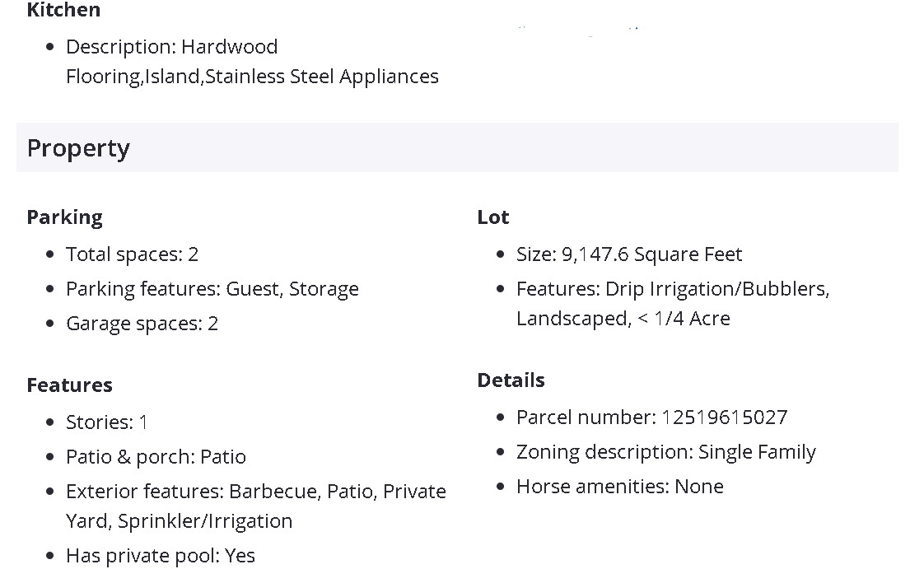Click the Details heading
This screenshot has height=569, width=924.
tap(511, 380)
